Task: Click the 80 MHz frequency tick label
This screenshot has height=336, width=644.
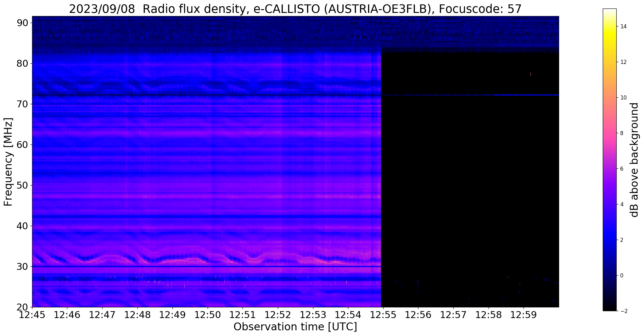Action: click(23, 63)
